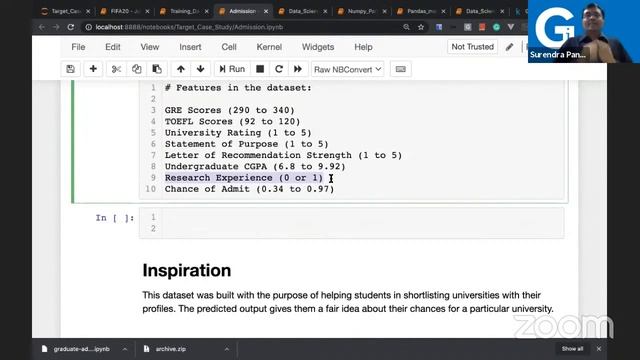The height and width of the screenshot is (360, 640).
Task: View site information icon before localhost
Action: pyautogui.click(x=89, y=27)
